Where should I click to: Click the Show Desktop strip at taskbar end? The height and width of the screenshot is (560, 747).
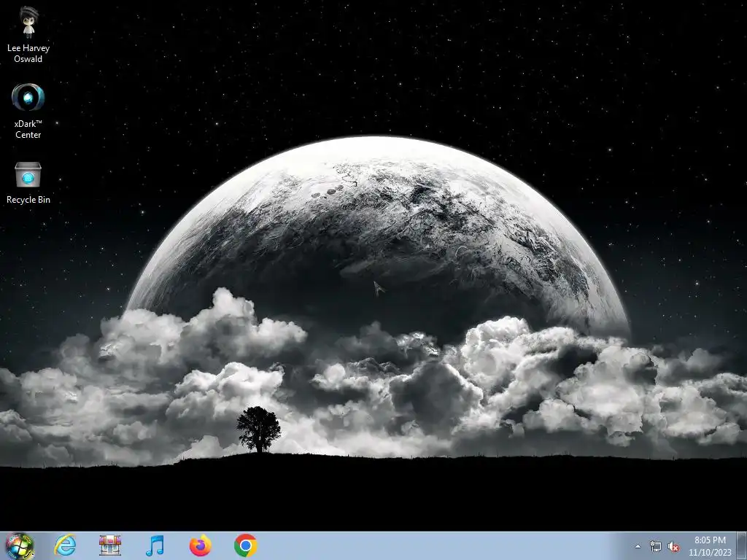(742, 546)
